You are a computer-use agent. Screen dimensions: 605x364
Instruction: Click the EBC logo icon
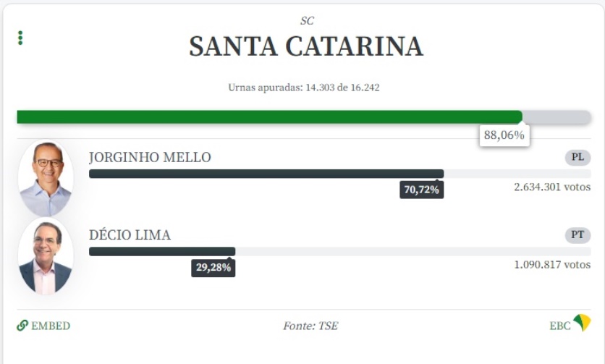(582, 323)
